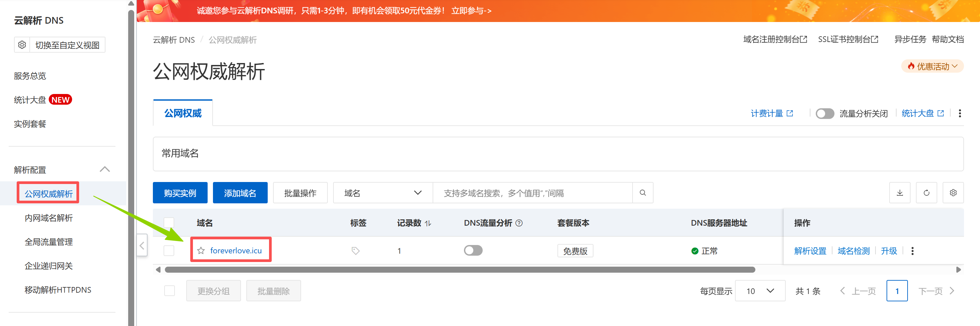Screen dimensions: 980x326
Task: Sort the table by 记录数 column
Action: (428, 223)
